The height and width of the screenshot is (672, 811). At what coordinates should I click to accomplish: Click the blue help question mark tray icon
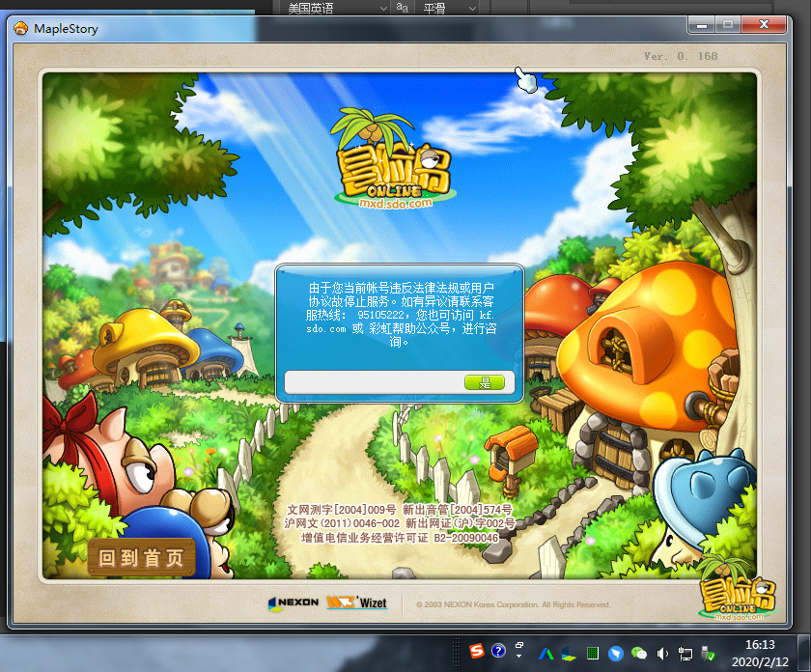(498, 651)
